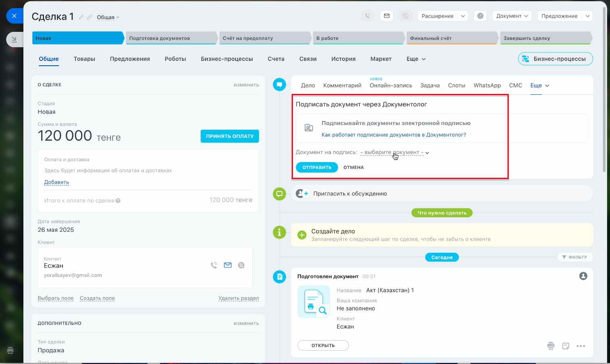The image size is (610, 364).
Task: Click the green discussion icon
Action: point(279,194)
